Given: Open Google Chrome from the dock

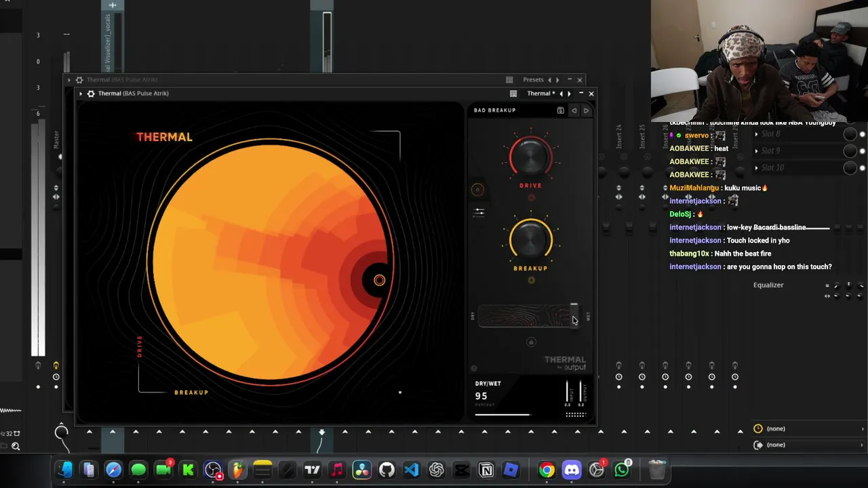Looking at the screenshot, I should 547,470.
